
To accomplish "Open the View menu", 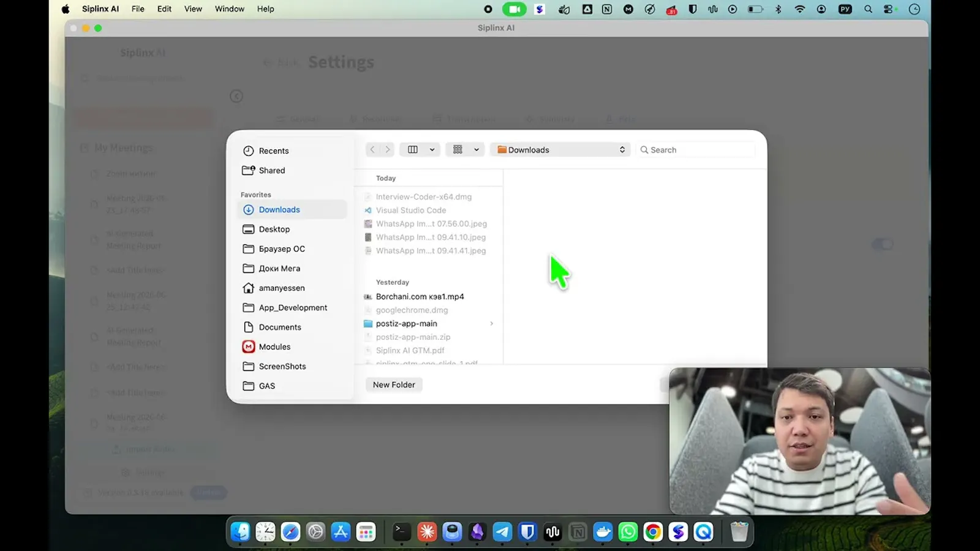I will [x=193, y=9].
